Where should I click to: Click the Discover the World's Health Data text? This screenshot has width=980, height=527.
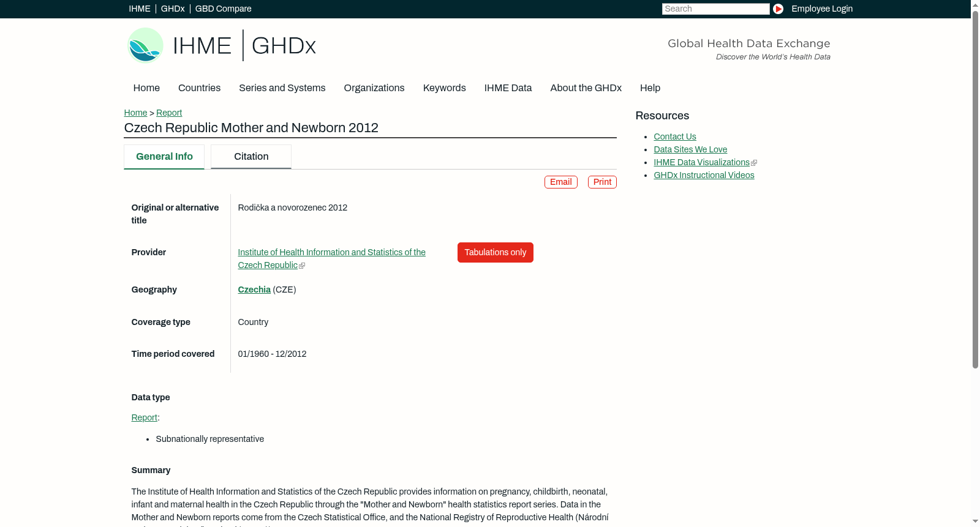pyautogui.click(x=773, y=57)
